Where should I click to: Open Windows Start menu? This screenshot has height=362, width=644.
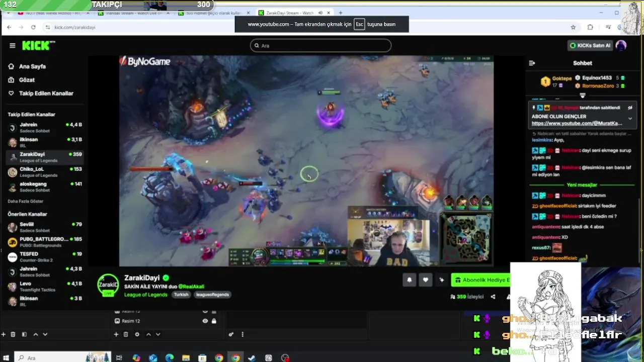tap(6, 358)
